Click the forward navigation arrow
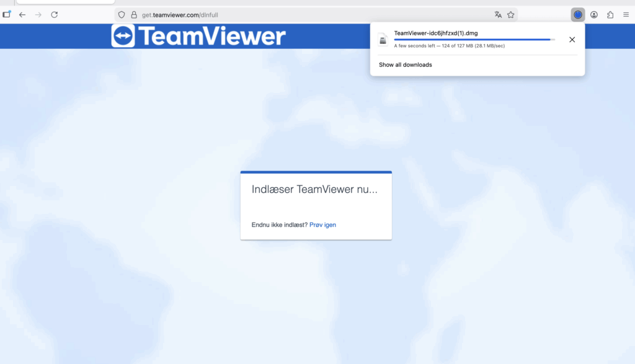This screenshot has height=364, width=635. pos(38,14)
